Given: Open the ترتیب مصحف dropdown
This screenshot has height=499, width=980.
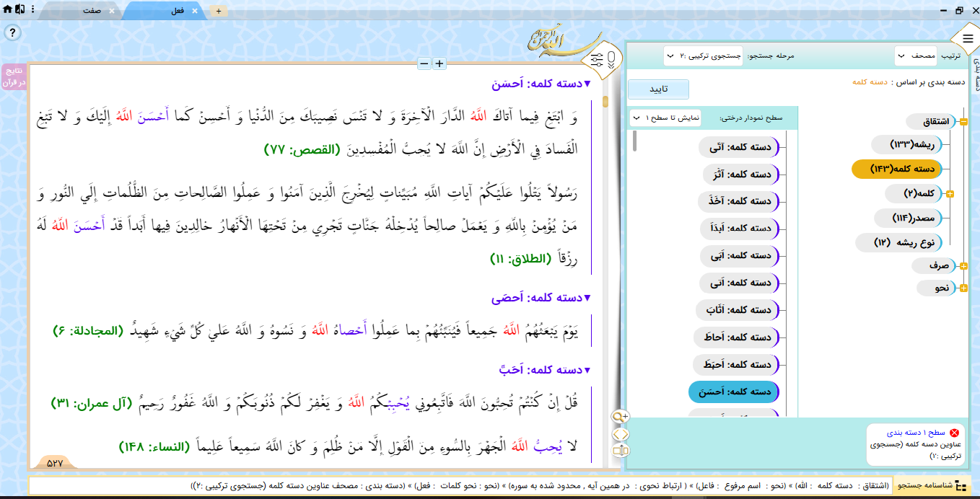Looking at the screenshot, I should click(x=916, y=56).
